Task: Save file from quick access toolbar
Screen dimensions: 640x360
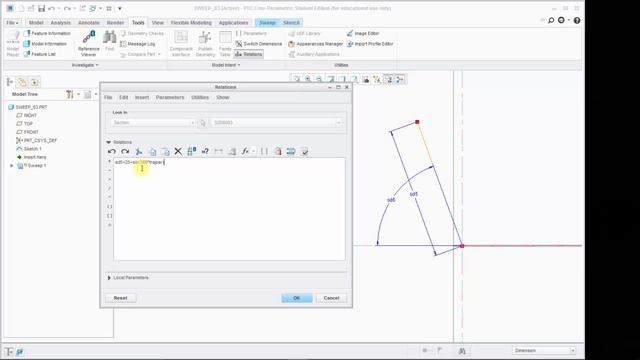Action: point(41,8)
